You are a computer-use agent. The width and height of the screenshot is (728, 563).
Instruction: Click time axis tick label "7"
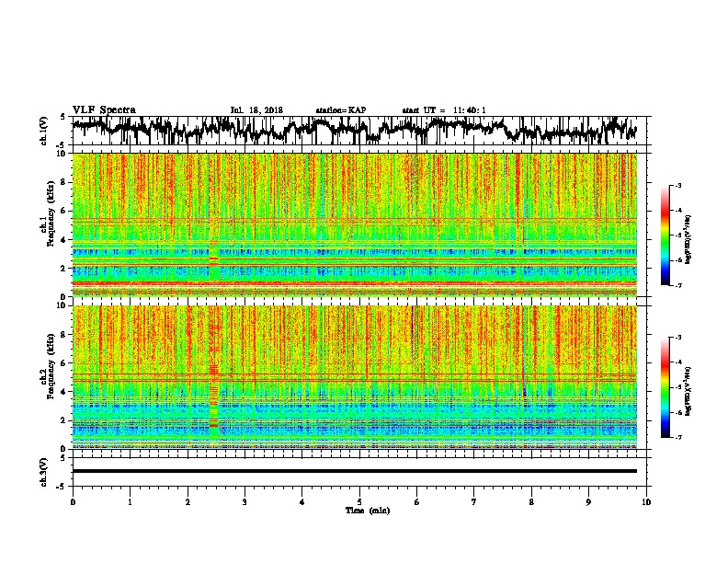(474, 502)
